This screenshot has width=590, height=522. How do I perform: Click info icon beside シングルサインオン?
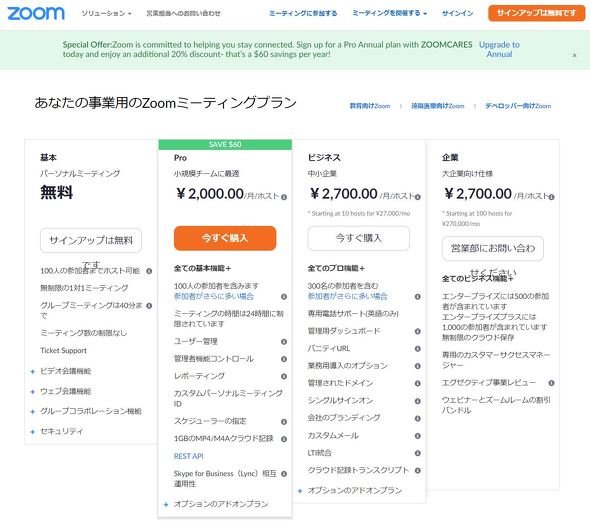(418, 401)
